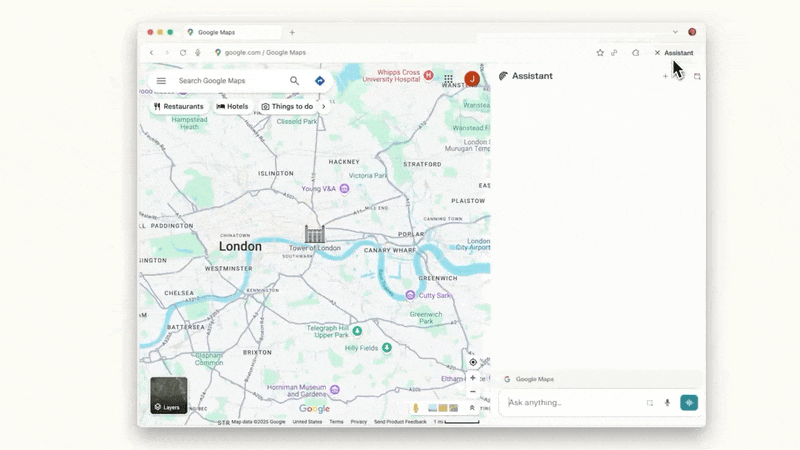
Task: Click the first imagery thumbnail
Action: click(x=433, y=408)
